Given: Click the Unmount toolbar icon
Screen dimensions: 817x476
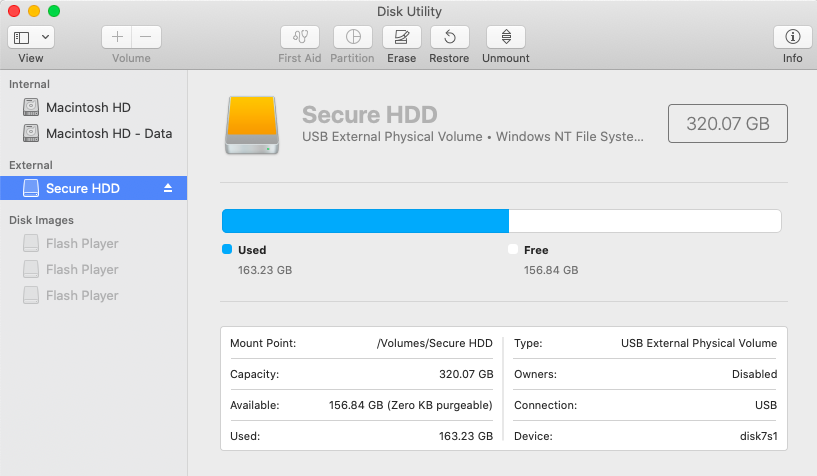Looking at the screenshot, I should tap(506, 37).
